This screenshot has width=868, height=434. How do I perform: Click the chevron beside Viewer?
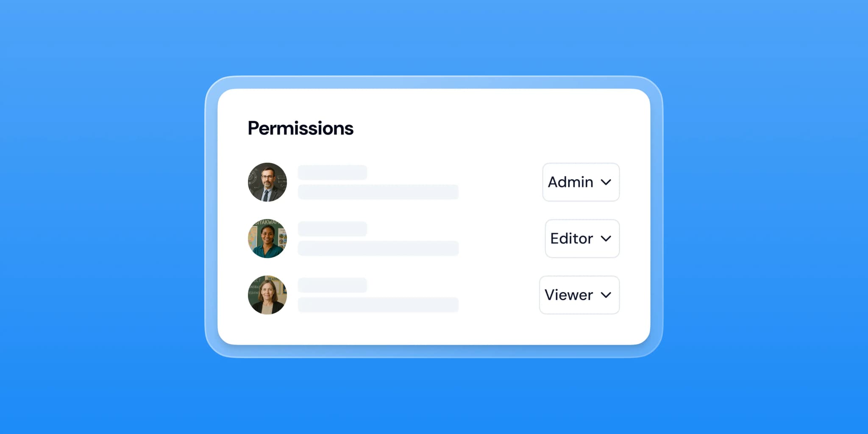click(x=606, y=295)
